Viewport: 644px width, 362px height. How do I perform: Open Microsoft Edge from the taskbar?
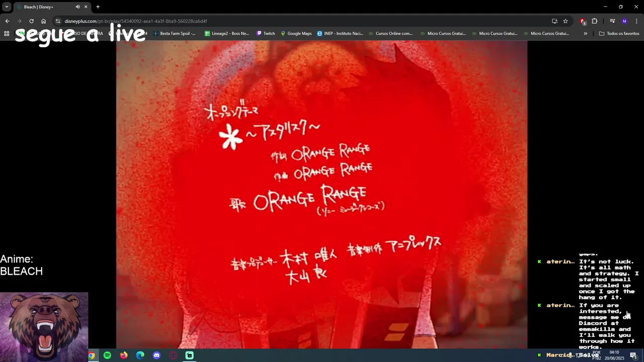[140, 355]
